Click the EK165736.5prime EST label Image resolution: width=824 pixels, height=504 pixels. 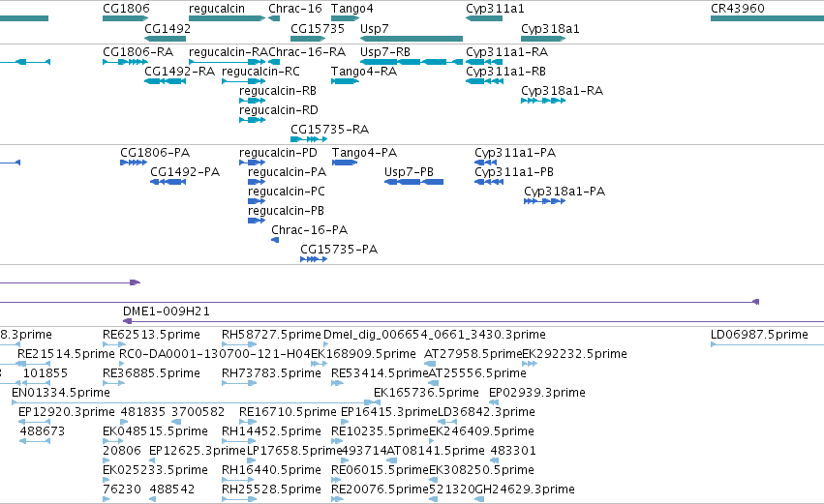pos(426,393)
